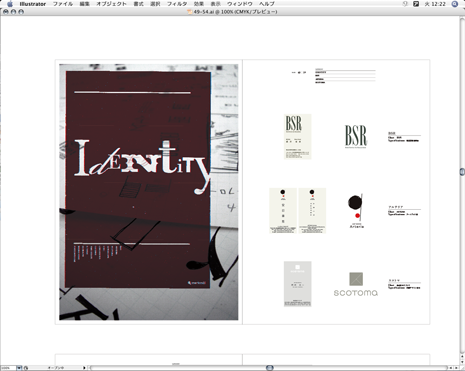
Task: Click the scroll left arrow in the horizontal scrollbar
Action: tap(451, 368)
